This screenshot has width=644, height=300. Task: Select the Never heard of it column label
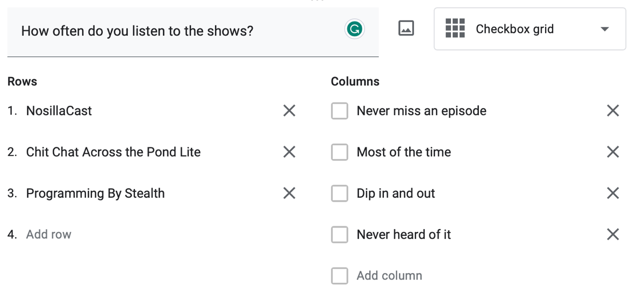click(x=404, y=234)
